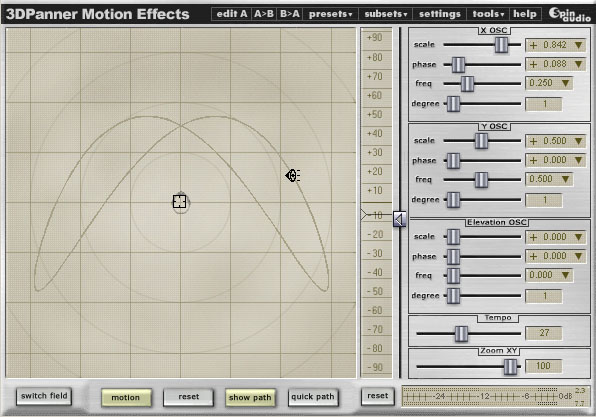This screenshot has width=596, height=417.
Task: Click the Zoom XY value field showing 100
Action: (544, 366)
